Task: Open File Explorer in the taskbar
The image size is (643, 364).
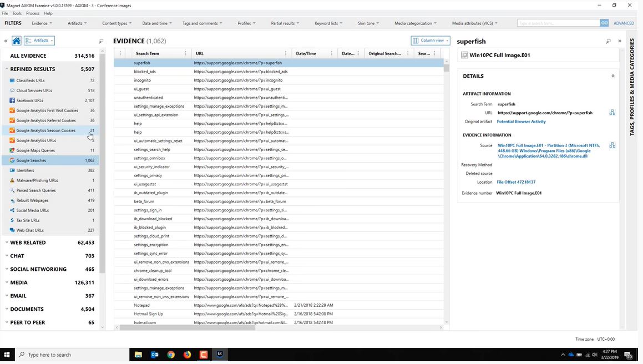Action: tap(138, 355)
